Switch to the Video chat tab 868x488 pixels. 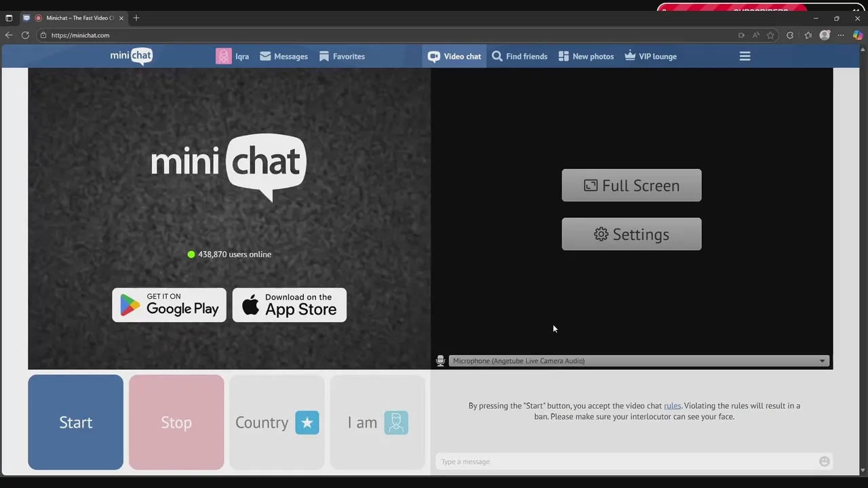click(454, 56)
